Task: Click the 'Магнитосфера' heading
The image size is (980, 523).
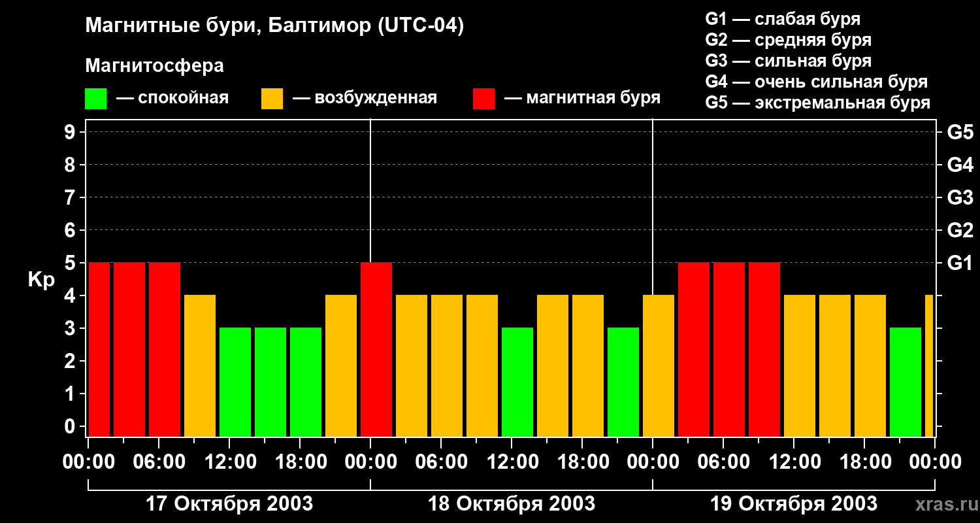Action: (x=154, y=66)
